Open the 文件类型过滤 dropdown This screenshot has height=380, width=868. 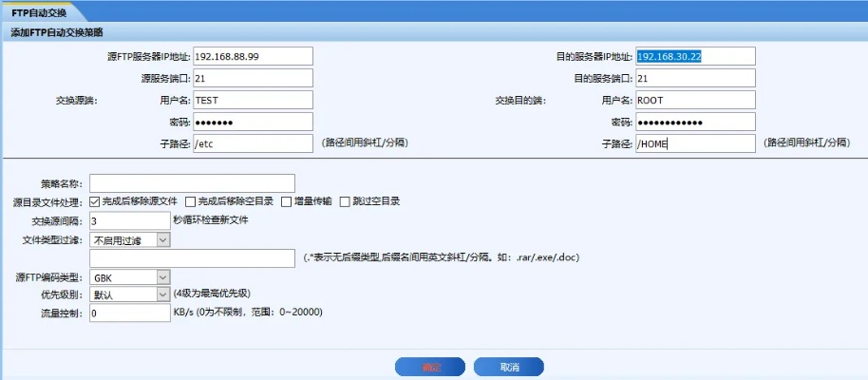coord(129,239)
